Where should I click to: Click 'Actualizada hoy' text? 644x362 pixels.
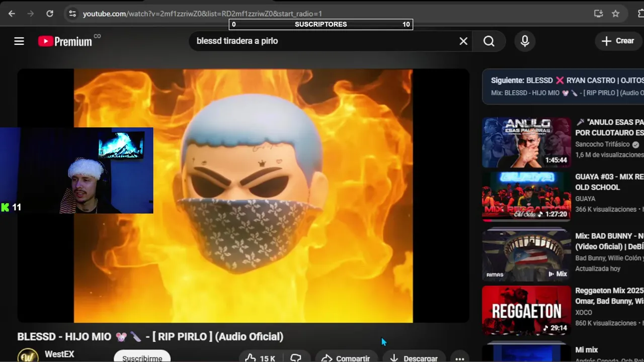[x=598, y=268]
